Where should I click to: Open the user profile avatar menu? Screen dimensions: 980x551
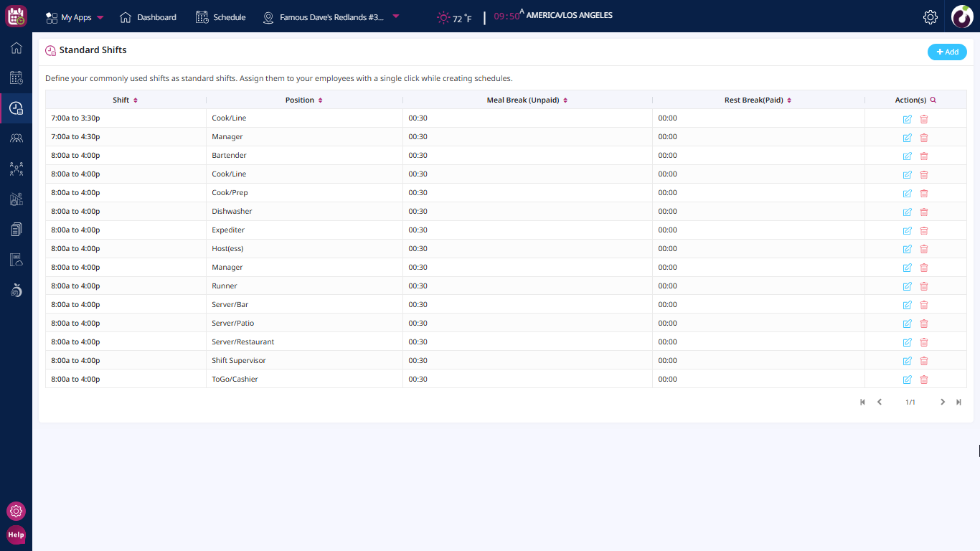pyautogui.click(x=962, y=17)
